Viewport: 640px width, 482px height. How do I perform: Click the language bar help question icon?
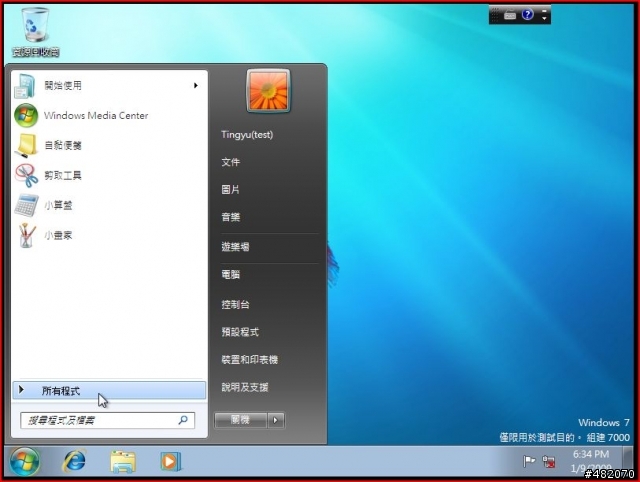[527, 15]
